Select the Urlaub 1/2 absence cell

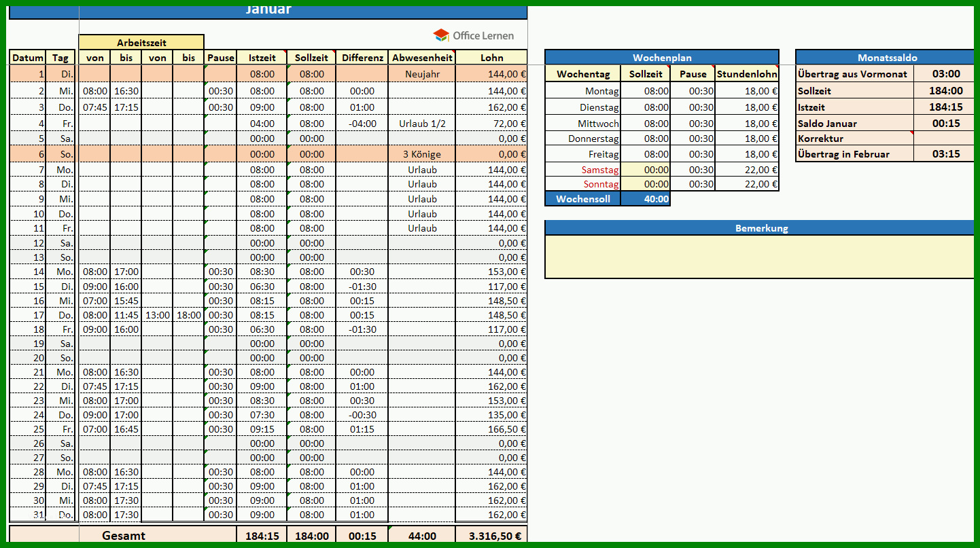tap(422, 124)
